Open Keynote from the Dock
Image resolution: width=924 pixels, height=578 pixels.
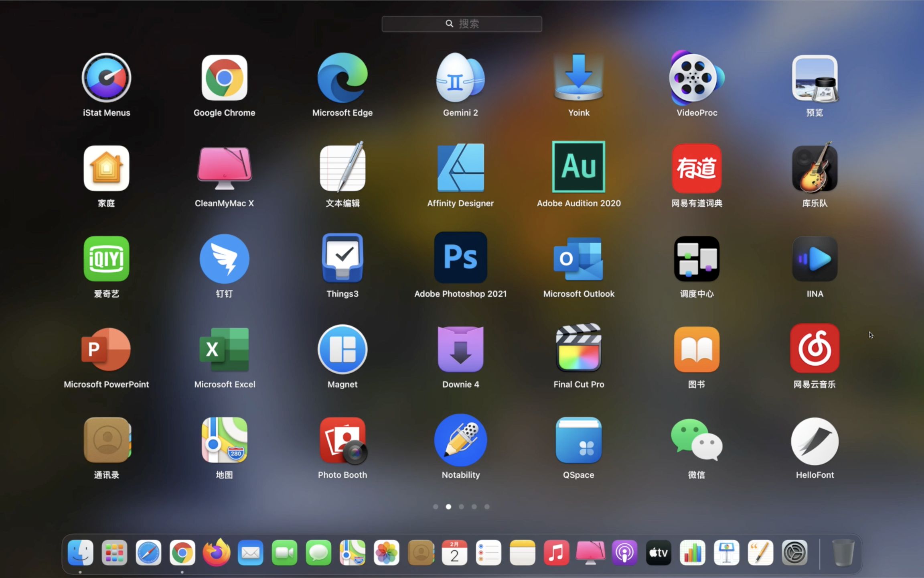(x=726, y=553)
